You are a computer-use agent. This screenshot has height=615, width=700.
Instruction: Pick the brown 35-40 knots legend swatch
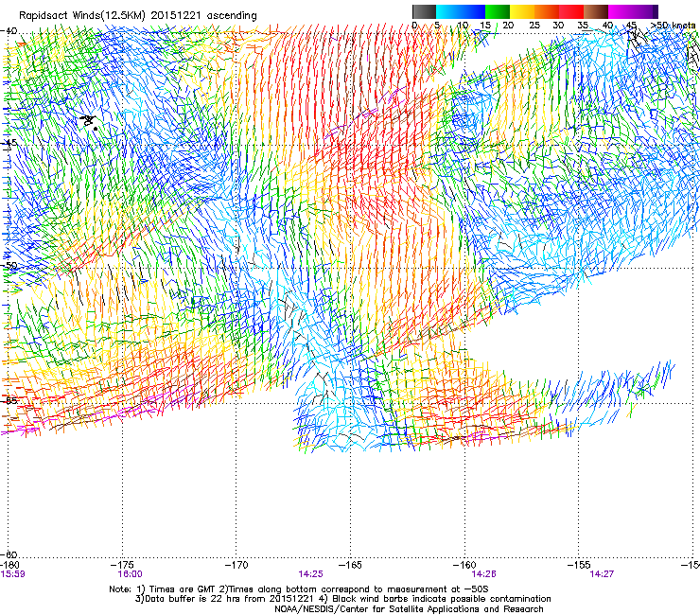pos(597,11)
